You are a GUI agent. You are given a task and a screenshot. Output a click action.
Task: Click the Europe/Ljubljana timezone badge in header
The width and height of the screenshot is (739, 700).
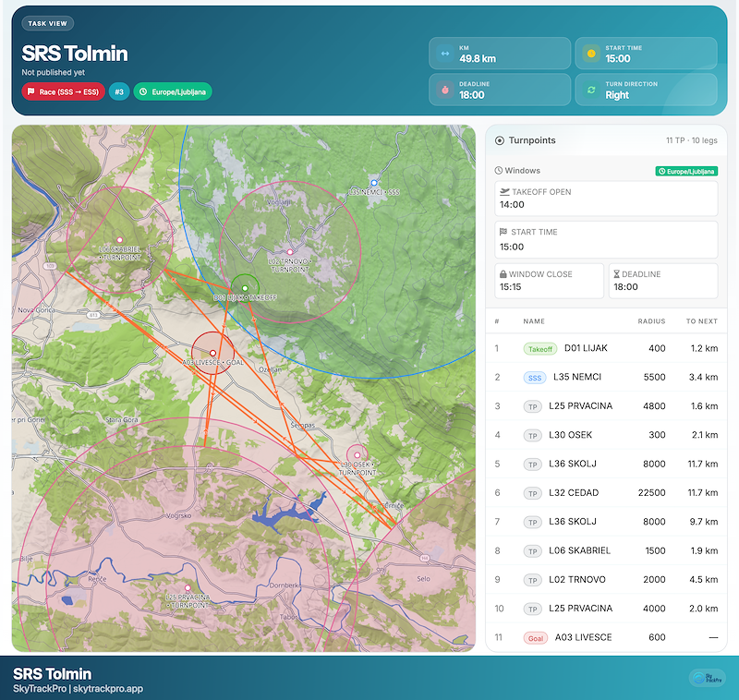pyautogui.click(x=173, y=91)
